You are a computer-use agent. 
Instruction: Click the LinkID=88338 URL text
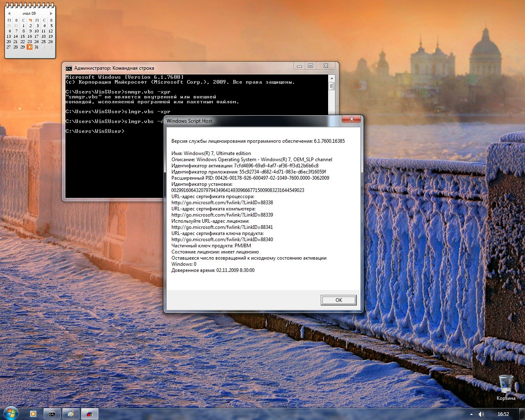pos(222,203)
